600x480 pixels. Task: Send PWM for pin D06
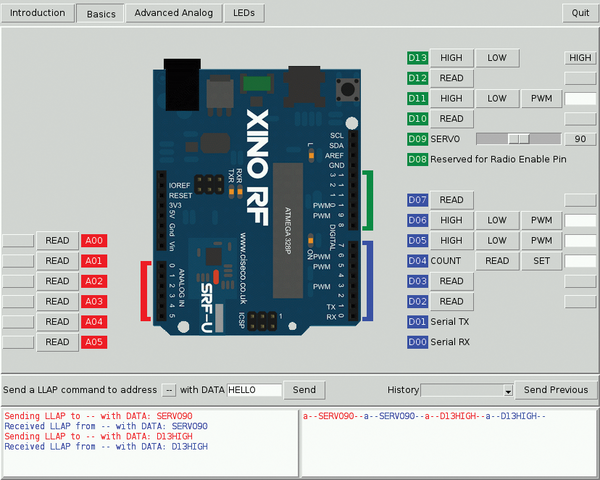(541, 220)
